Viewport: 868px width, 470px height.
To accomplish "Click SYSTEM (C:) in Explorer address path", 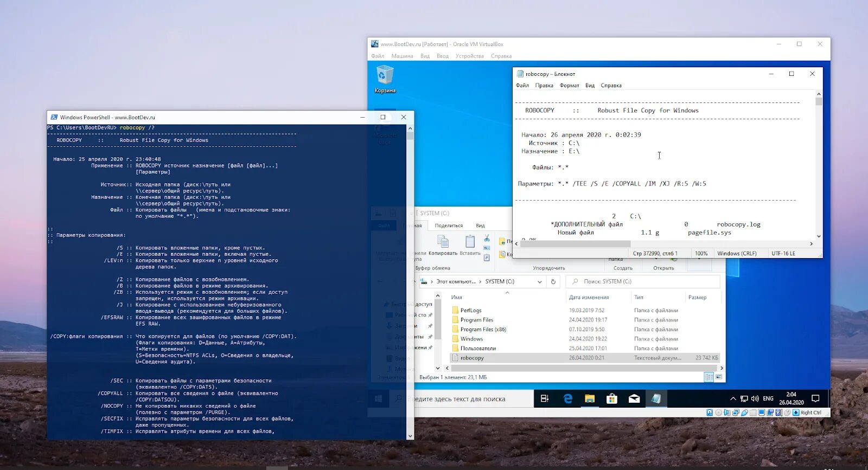I will 499,282.
